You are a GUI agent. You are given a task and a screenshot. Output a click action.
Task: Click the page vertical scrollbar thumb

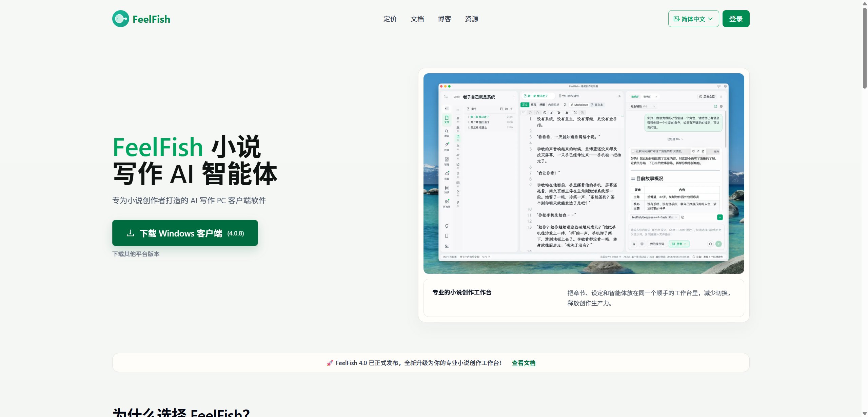pos(865,48)
